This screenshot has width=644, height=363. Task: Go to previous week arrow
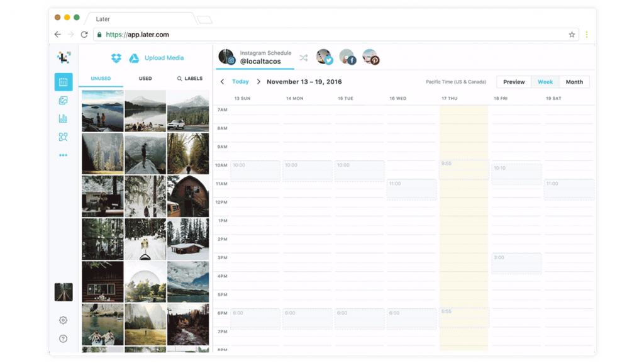pyautogui.click(x=222, y=82)
